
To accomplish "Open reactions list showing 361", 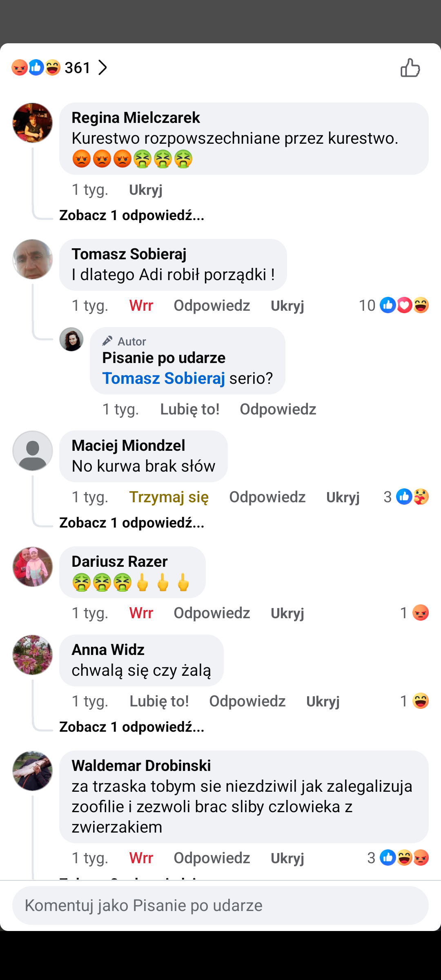I will click(59, 68).
